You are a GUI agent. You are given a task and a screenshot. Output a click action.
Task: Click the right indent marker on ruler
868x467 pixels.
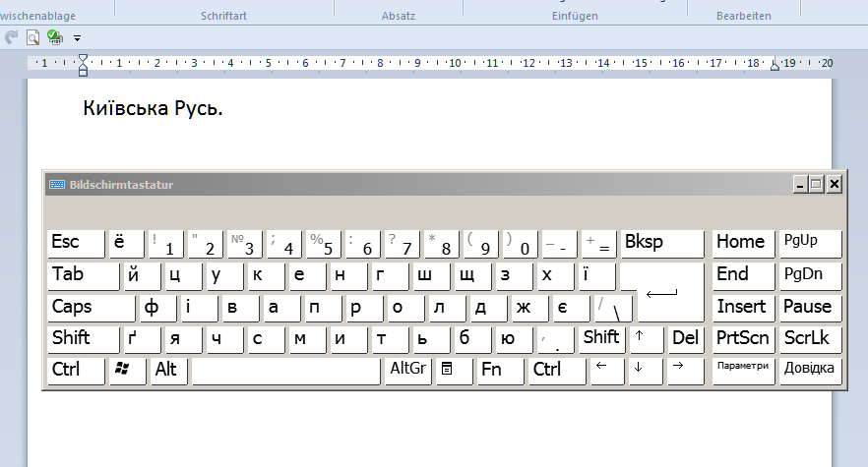pos(775,65)
